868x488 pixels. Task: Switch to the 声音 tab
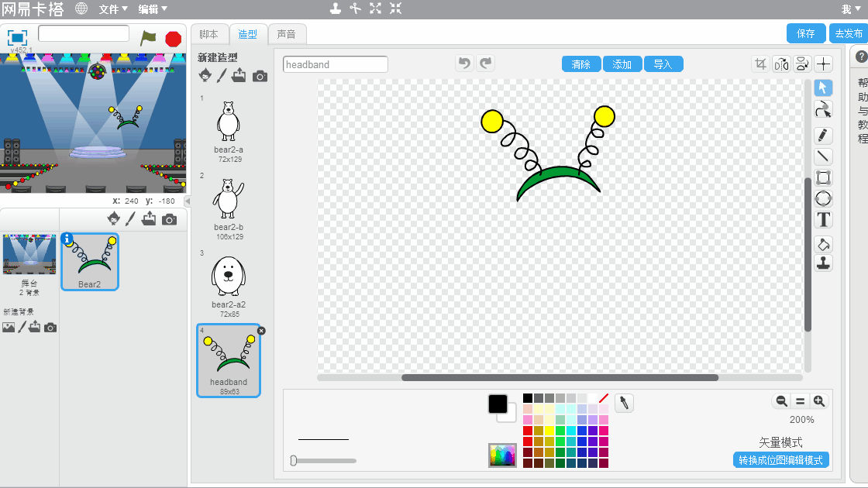(287, 34)
